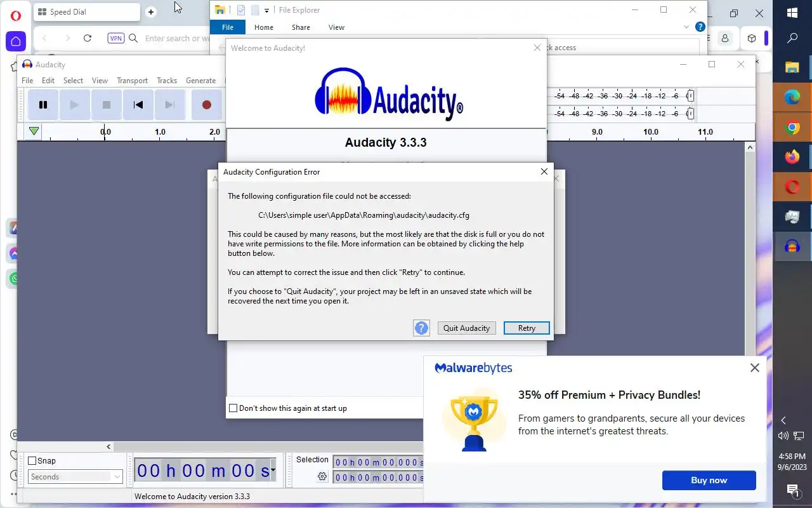Click the Malwarebytes logo in the popup
This screenshot has height=508, width=812.
point(473,368)
